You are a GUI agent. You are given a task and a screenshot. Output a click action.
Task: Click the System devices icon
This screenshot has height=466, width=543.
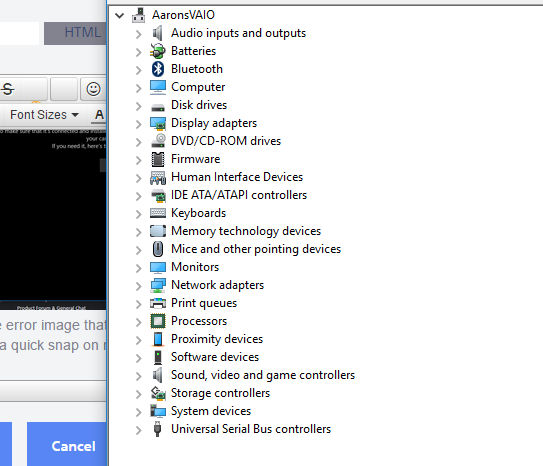pyautogui.click(x=158, y=411)
